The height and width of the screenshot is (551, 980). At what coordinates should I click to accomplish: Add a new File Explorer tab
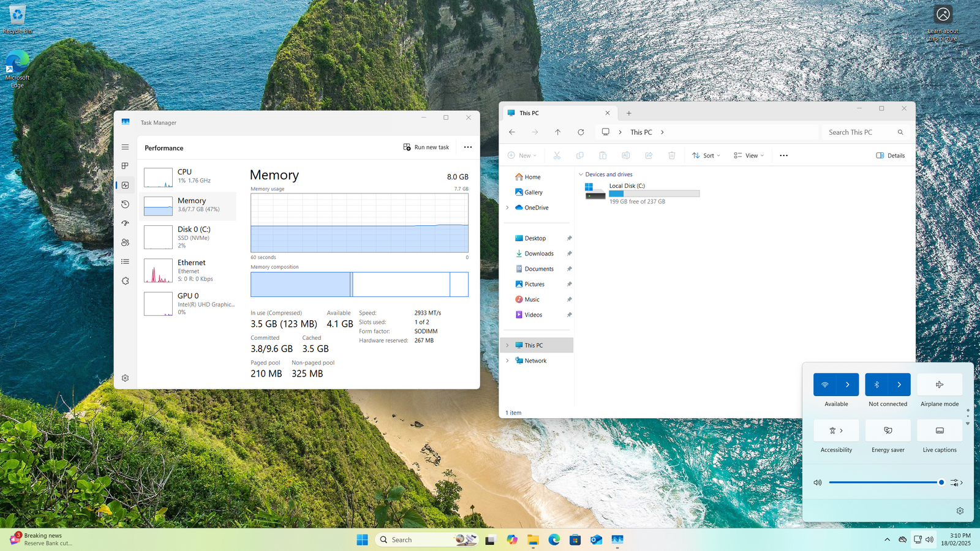(628, 113)
